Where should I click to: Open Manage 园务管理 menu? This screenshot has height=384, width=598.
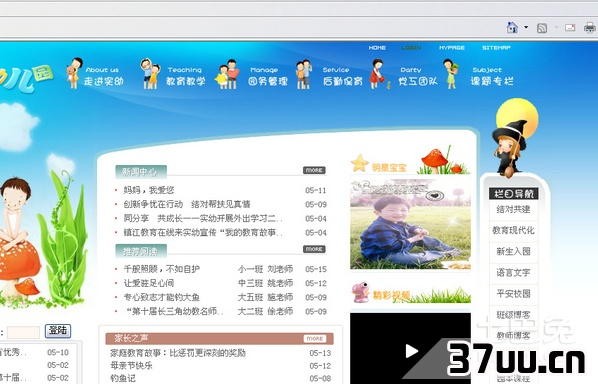268,76
